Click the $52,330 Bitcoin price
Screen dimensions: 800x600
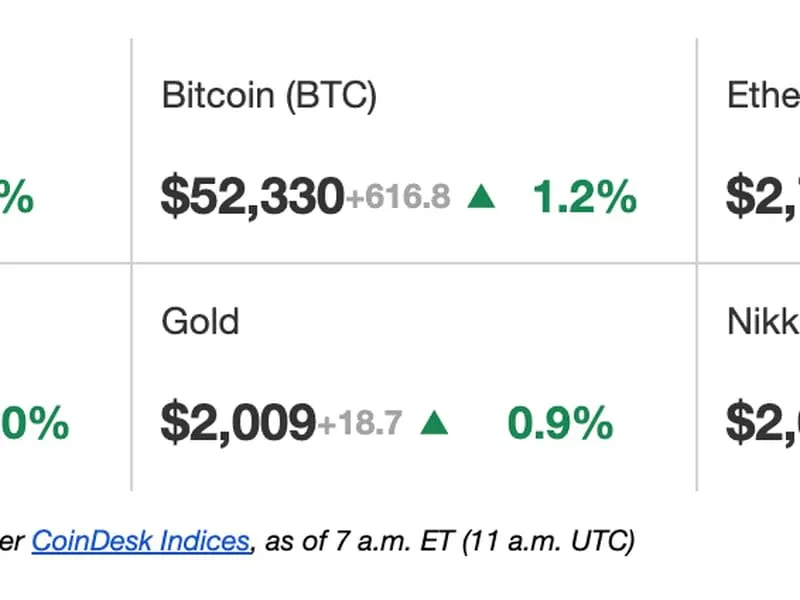pyautogui.click(x=252, y=198)
